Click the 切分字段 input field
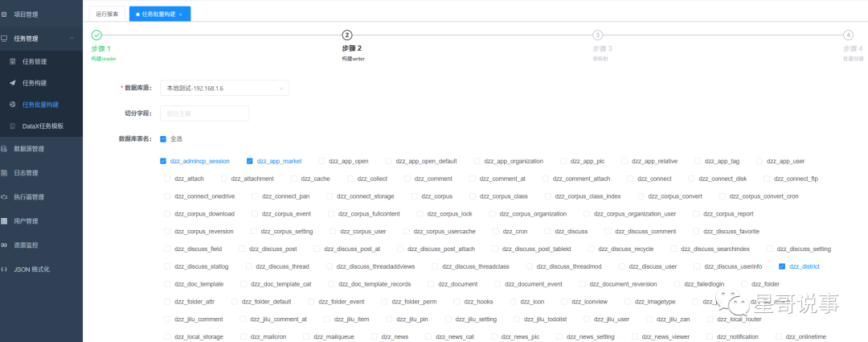The height and width of the screenshot is (342, 868). [x=204, y=113]
